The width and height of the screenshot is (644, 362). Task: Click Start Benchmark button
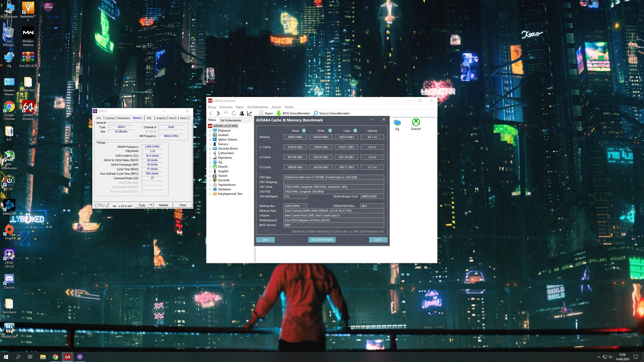(x=322, y=240)
